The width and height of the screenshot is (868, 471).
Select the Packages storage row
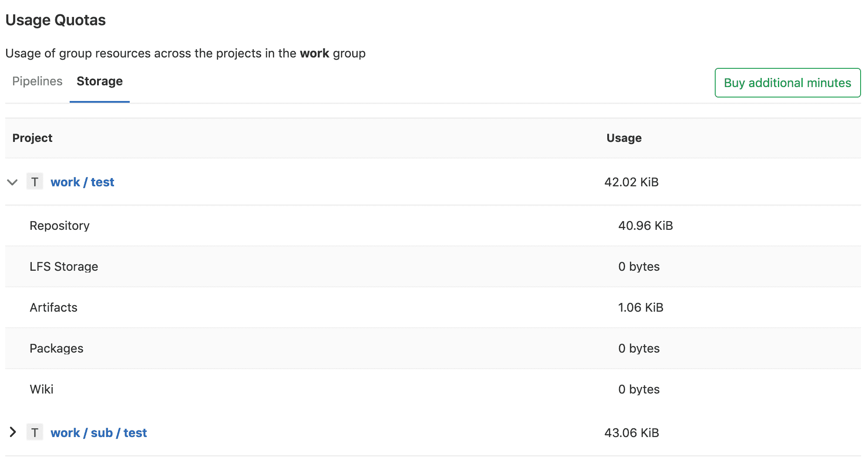pos(57,348)
